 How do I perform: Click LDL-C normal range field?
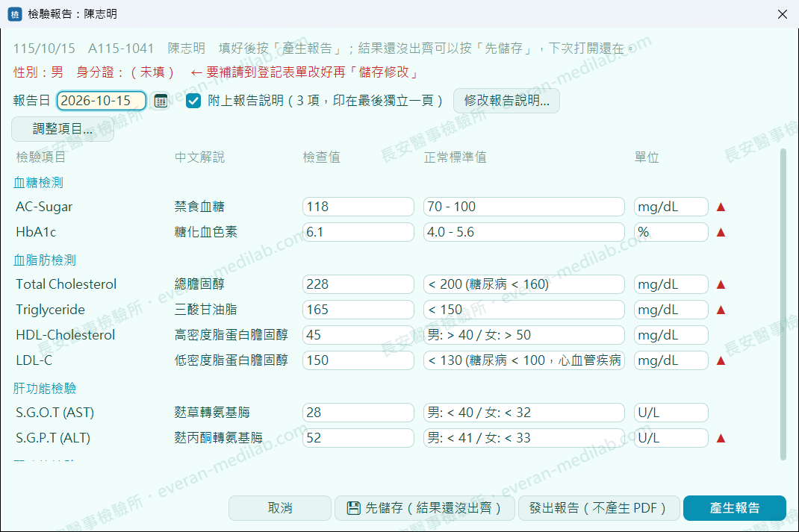(x=524, y=360)
